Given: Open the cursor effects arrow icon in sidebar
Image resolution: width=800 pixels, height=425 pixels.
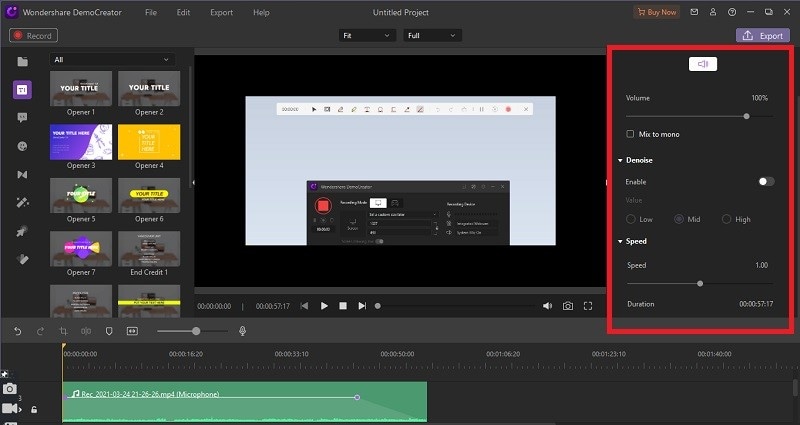Looking at the screenshot, I should (x=22, y=231).
